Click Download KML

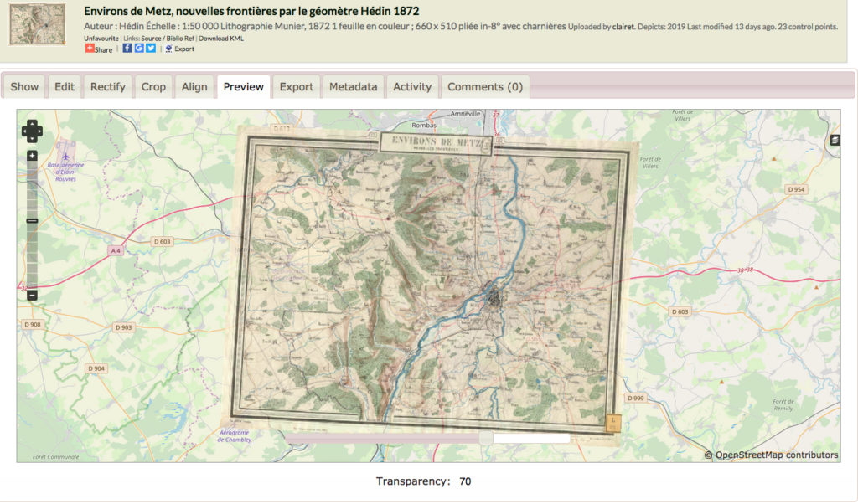[221, 39]
